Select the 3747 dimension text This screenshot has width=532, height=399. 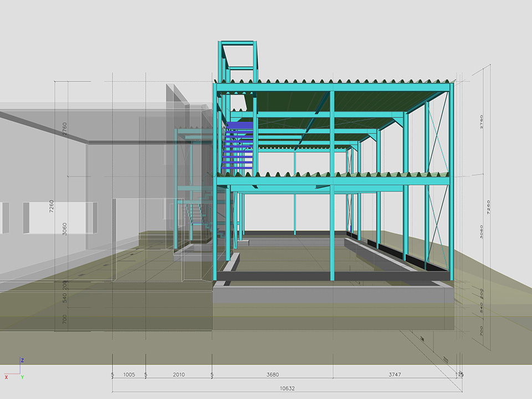tap(395, 375)
